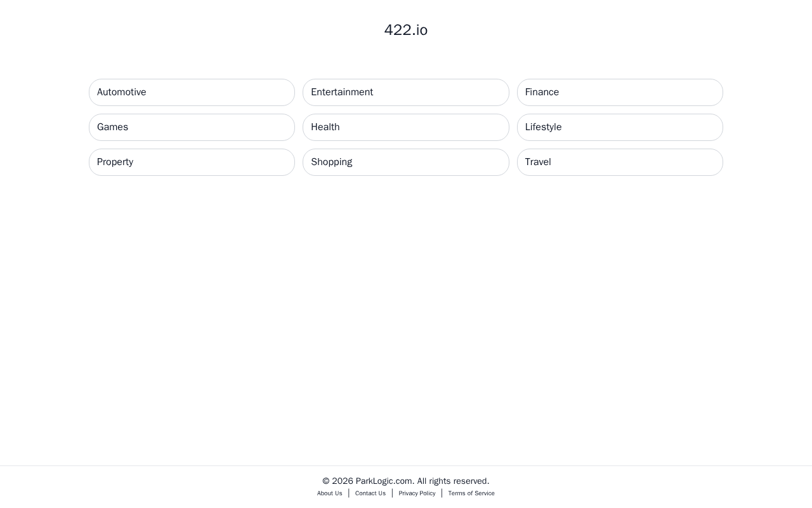This screenshot has height=508, width=812.
Task: Explore money topics via Finance pill
Action: click(x=620, y=92)
